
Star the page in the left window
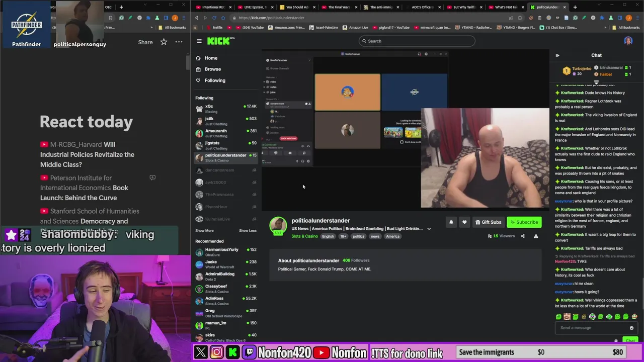[164, 42]
